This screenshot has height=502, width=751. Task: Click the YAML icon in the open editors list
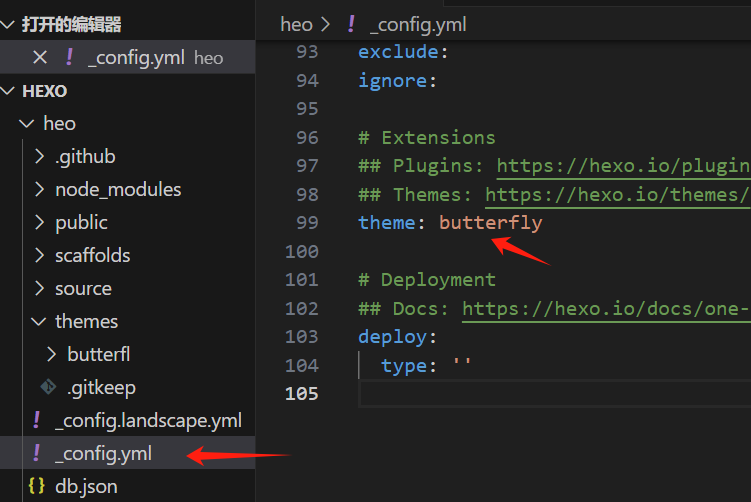pos(69,57)
